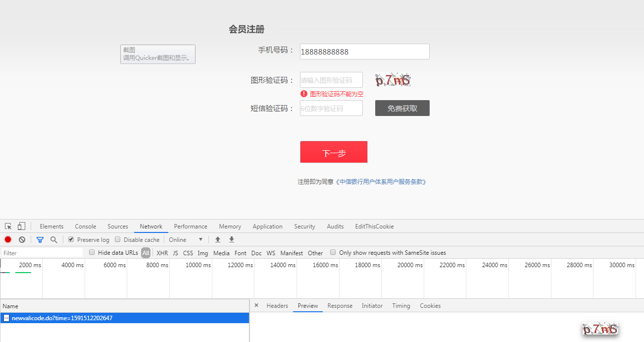Switch to the Memory tab

pos(230,227)
